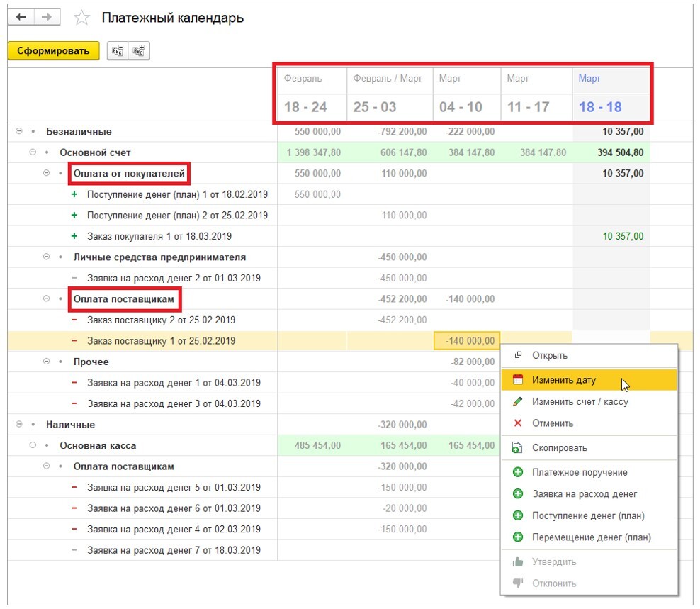700x609 pixels.
Task: Click the collapse all groups toolbar icon
Action: (118, 50)
